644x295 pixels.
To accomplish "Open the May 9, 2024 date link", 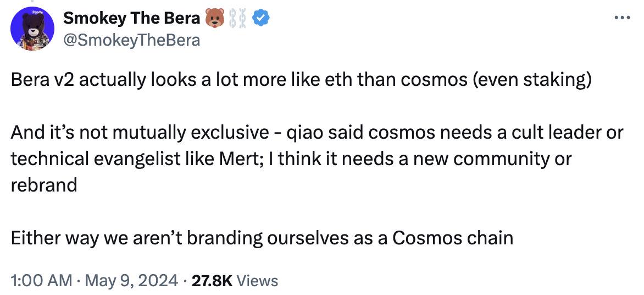I will pos(130,281).
